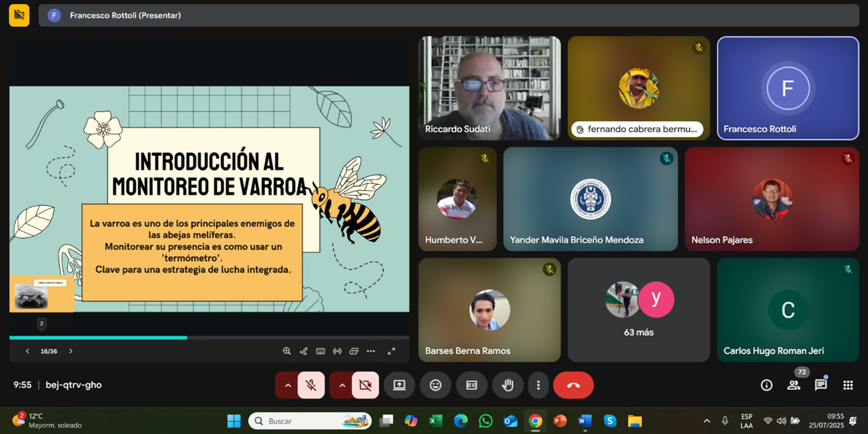Viewport: 868px width, 434px height.
Task: Unmute the microphone
Action: click(x=311, y=385)
